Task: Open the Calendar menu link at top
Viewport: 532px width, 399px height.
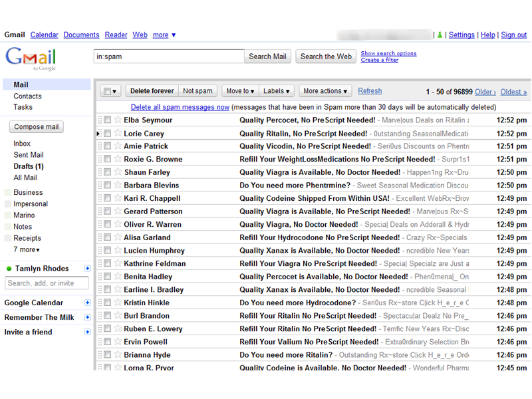Action: pos(44,35)
